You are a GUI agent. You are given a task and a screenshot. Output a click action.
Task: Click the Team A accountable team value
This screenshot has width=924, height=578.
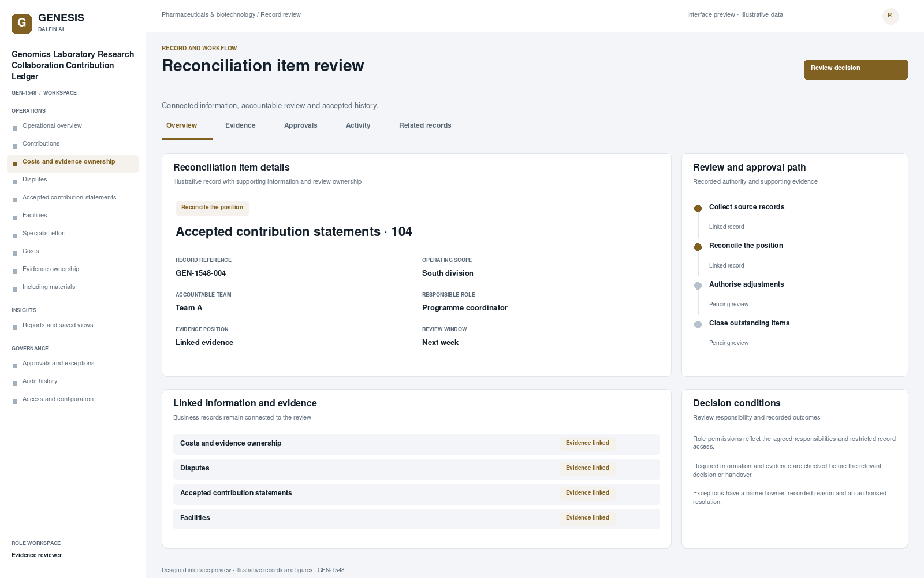[189, 308]
